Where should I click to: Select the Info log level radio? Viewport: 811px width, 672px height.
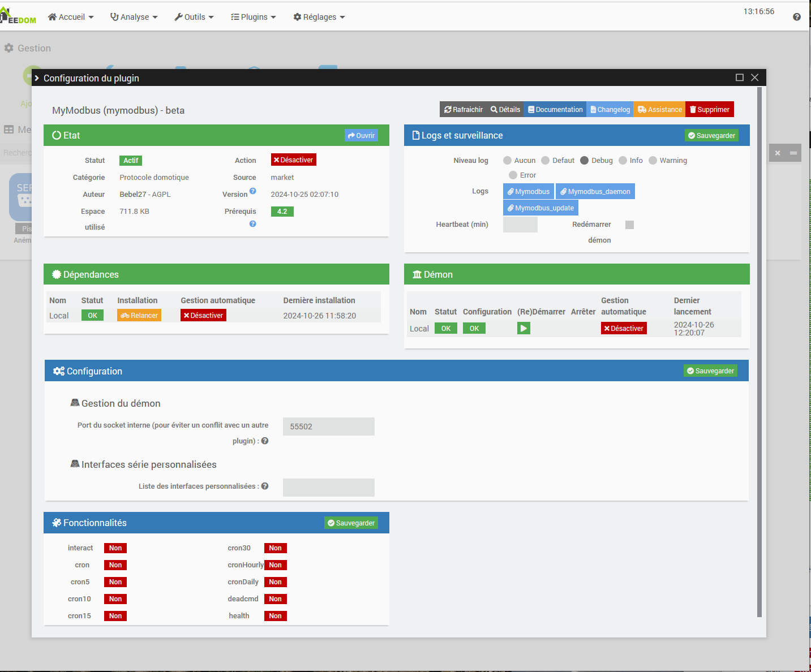pyautogui.click(x=623, y=161)
